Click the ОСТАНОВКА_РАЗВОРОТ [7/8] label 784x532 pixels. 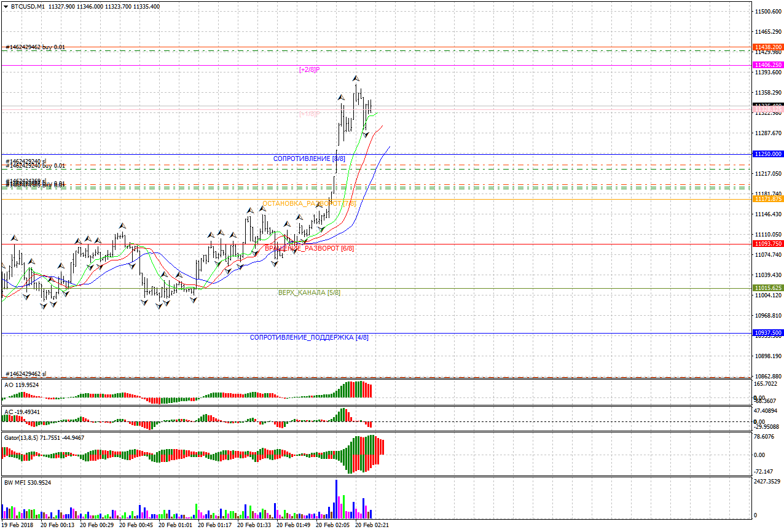(309, 203)
